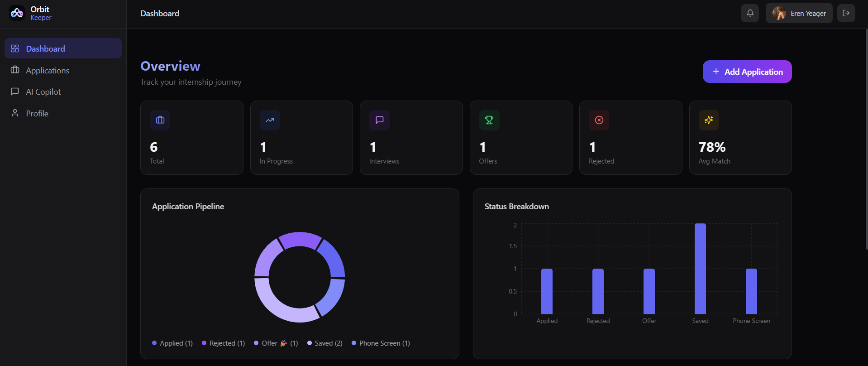Viewport: 868px width, 366px height.
Task: Click the sparkle icon on Avg Match card
Action: (709, 120)
